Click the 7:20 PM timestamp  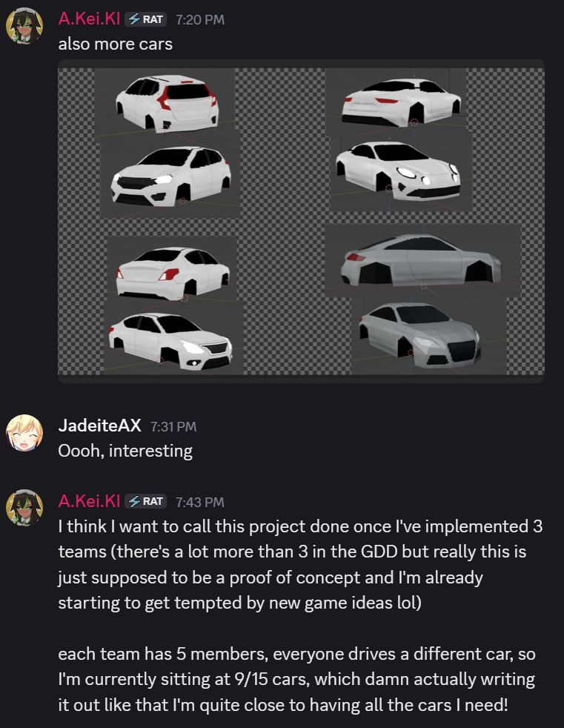(x=200, y=20)
